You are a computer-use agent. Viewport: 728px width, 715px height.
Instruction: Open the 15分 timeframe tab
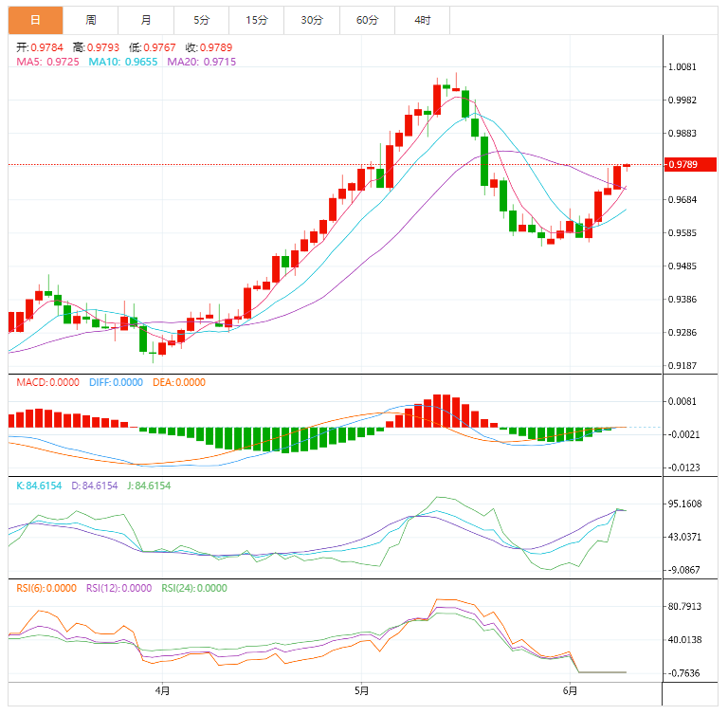[x=257, y=20]
